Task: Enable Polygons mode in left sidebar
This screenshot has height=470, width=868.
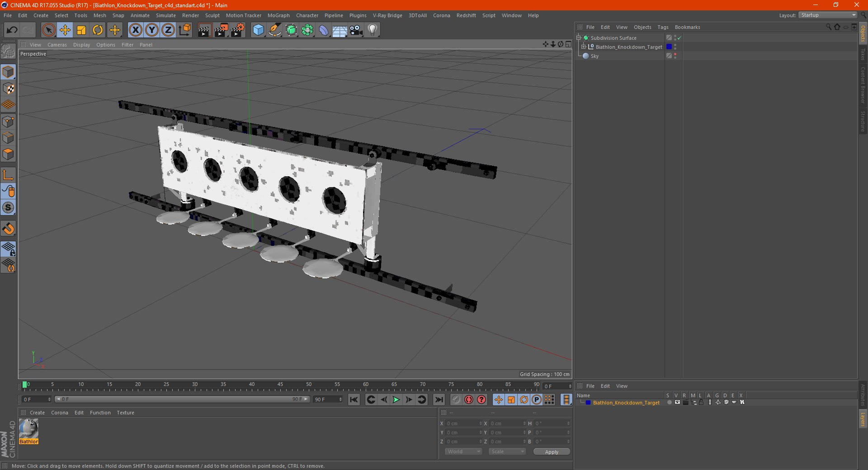Action: pyautogui.click(x=9, y=155)
